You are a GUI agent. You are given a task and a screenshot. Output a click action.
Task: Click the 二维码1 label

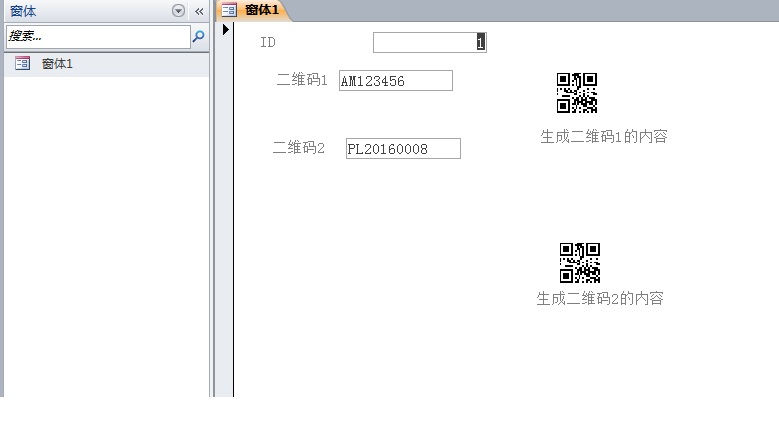302,79
